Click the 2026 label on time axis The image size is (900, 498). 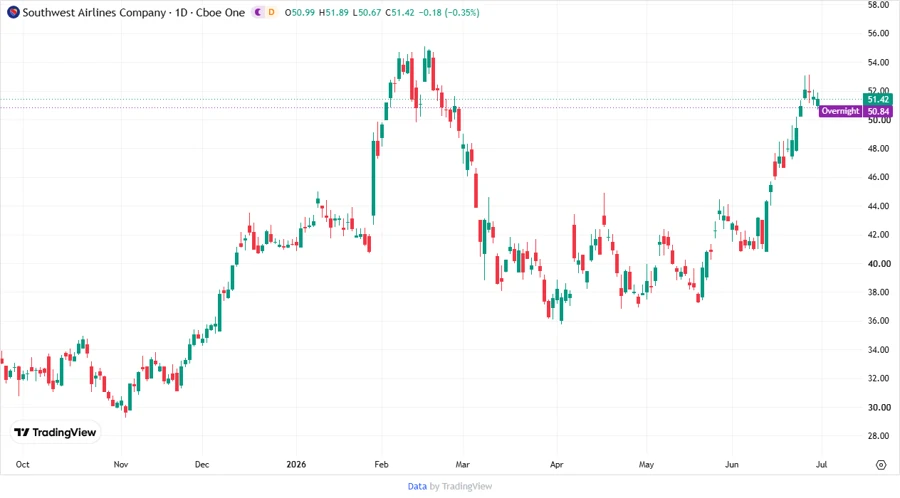pos(296,464)
